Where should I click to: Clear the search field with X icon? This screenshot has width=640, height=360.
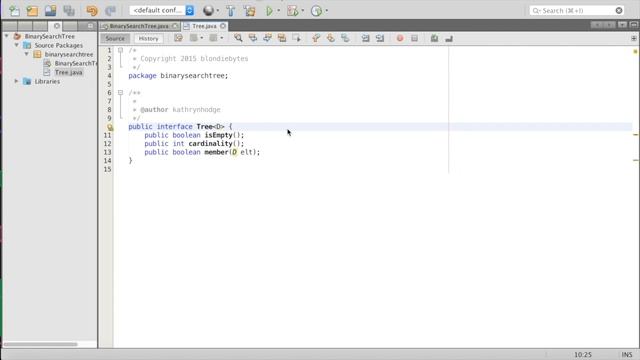point(619,11)
